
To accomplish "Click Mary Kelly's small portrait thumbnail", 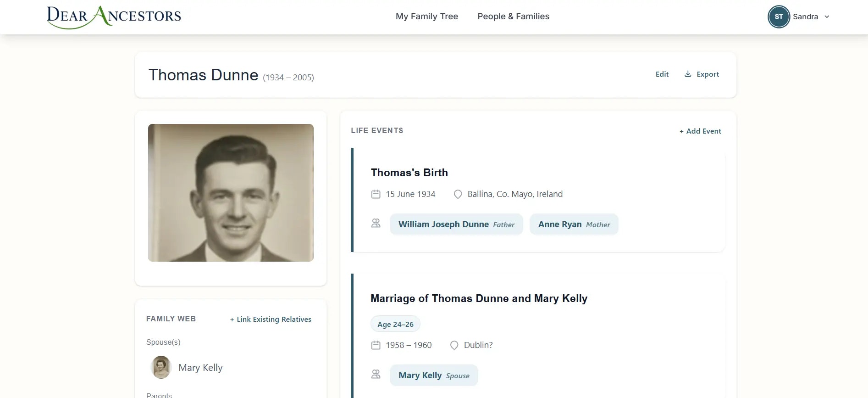I will [x=161, y=367].
